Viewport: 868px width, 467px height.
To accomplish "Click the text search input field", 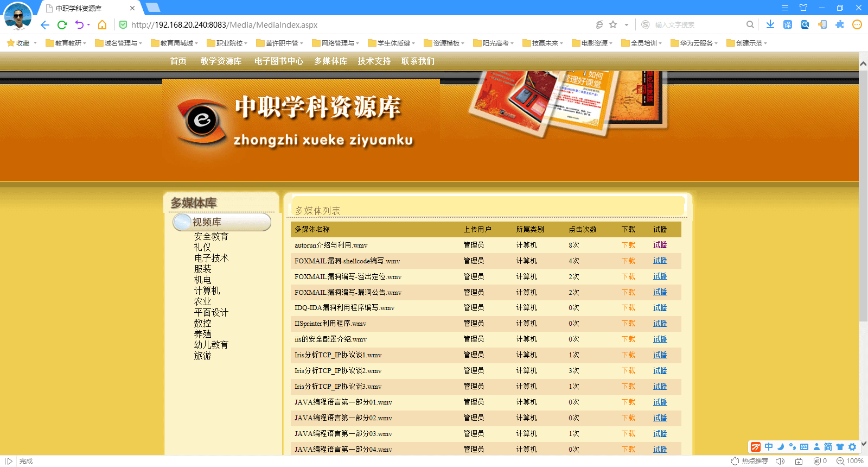I will point(697,25).
